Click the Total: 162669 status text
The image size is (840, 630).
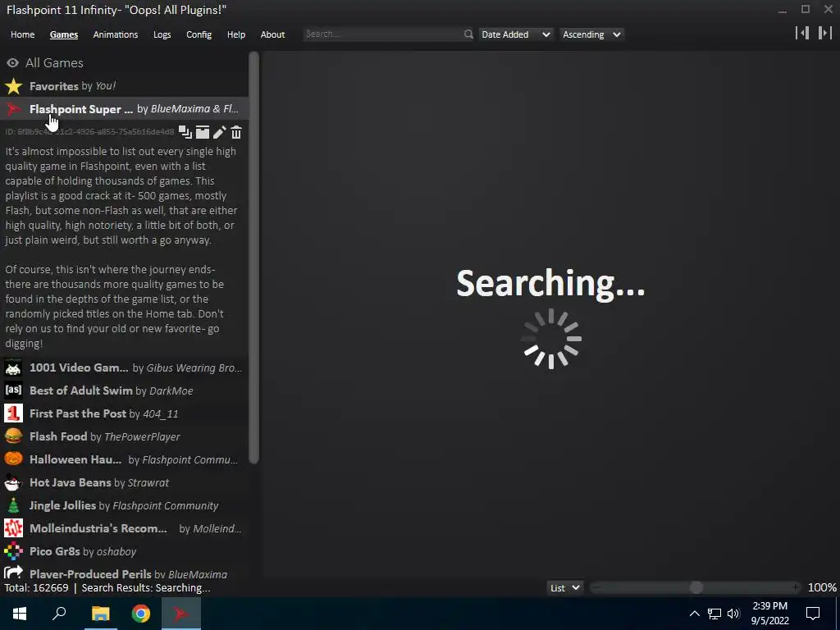pos(36,587)
